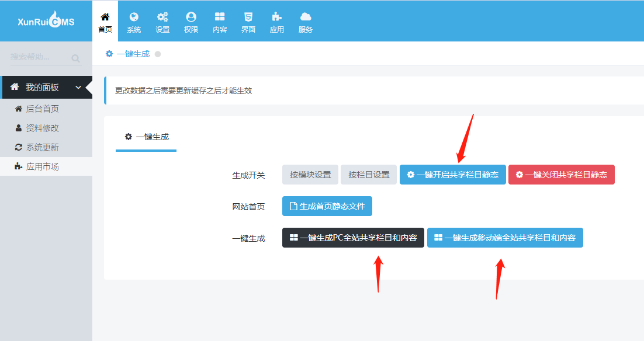Click the magnifier icon in the search box
This screenshot has width=644, height=341.
pos(76,58)
